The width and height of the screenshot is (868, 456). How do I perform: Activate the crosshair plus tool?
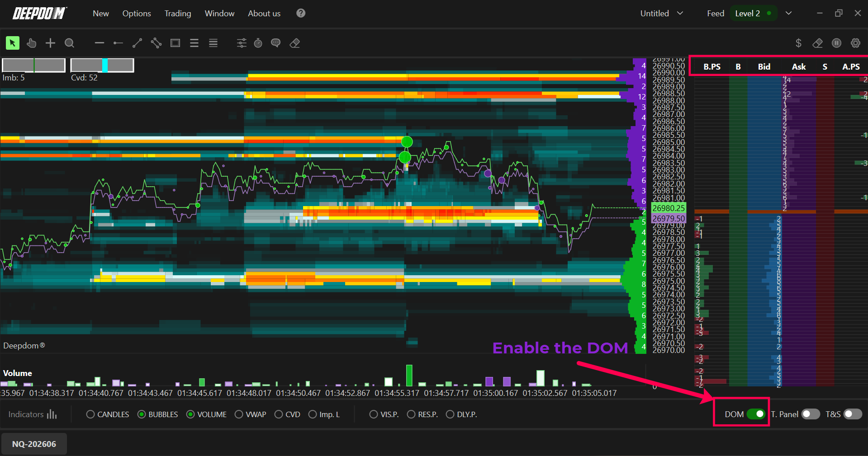pos(50,43)
